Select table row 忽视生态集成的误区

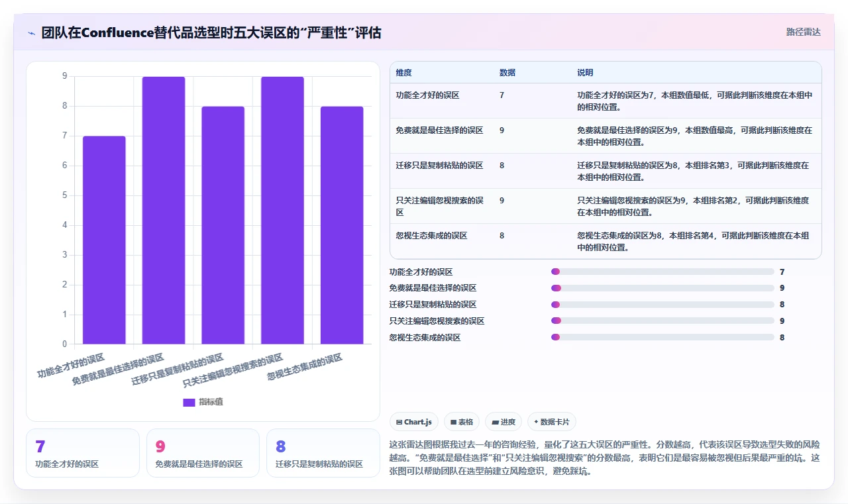(x=606, y=241)
